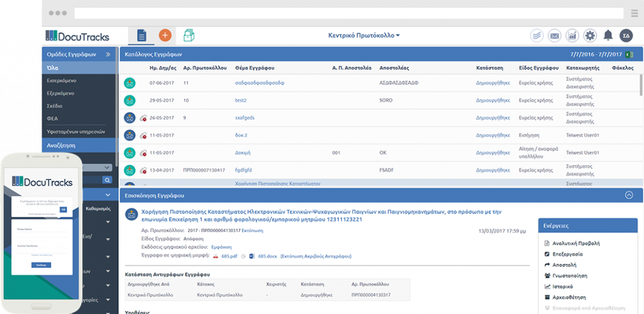Click the document icon of row 29-05-2017
This screenshot has height=314, width=644.
tap(130, 100)
